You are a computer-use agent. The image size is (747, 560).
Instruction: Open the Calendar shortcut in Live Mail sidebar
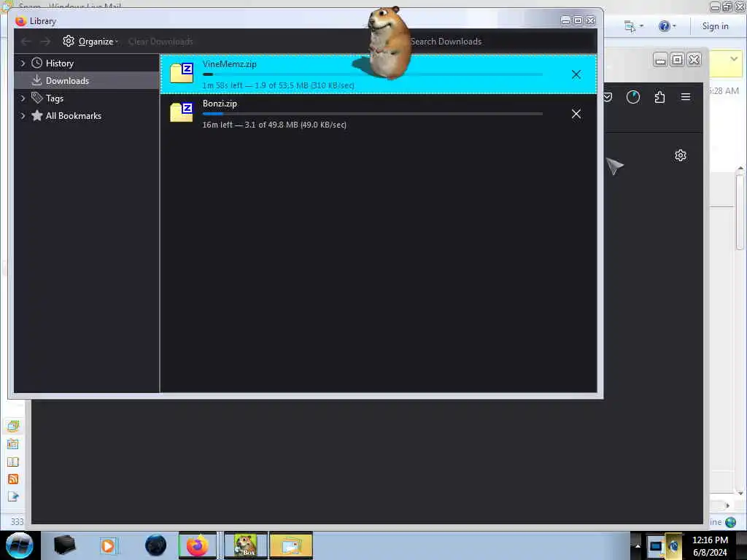coord(13,444)
